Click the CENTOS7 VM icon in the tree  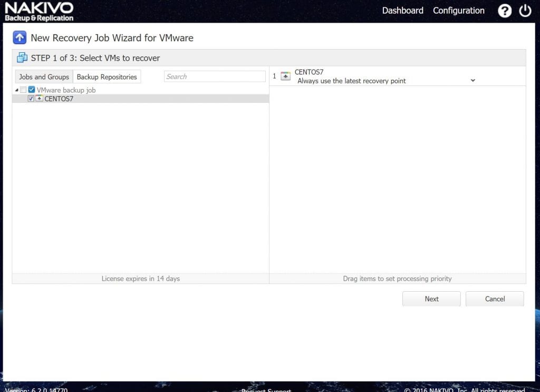(x=39, y=99)
